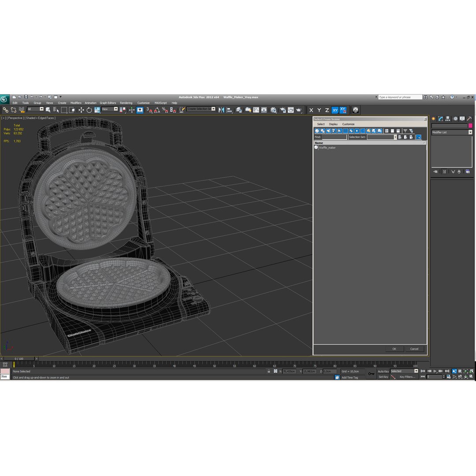Toggle the Window/Crossing selection mode
The height and width of the screenshot is (476, 476).
point(72,110)
